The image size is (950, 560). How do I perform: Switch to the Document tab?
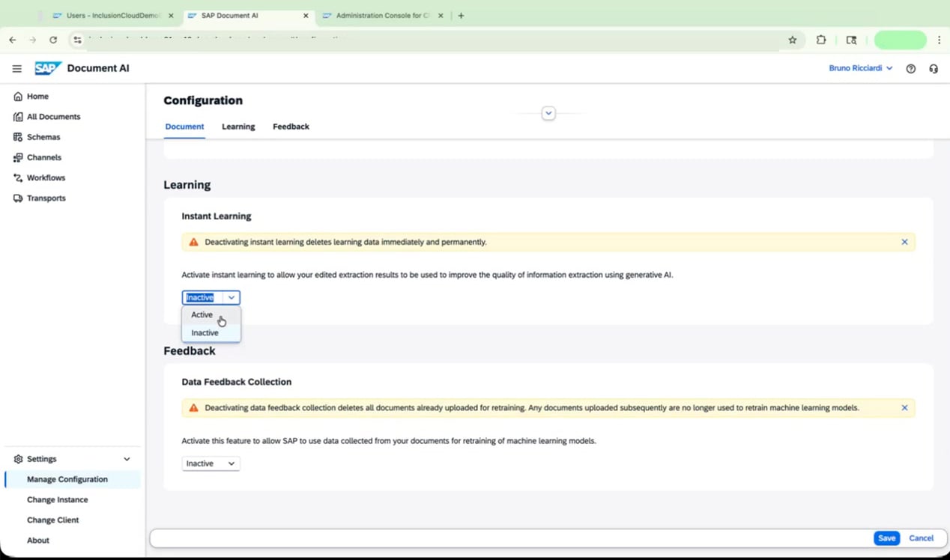pyautogui.click(x=184, y=127)
